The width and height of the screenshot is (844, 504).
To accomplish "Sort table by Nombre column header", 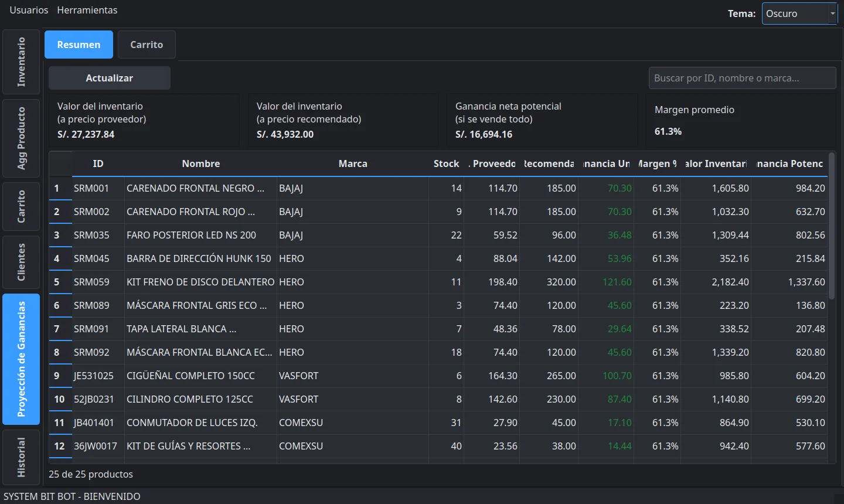I will 200,164.
